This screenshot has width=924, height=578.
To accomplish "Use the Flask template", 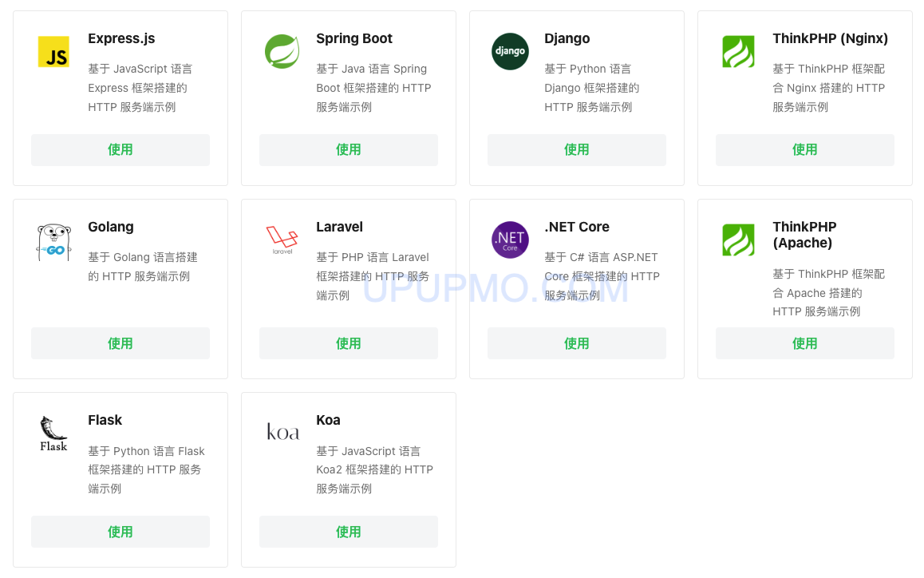I will [120, 532].
